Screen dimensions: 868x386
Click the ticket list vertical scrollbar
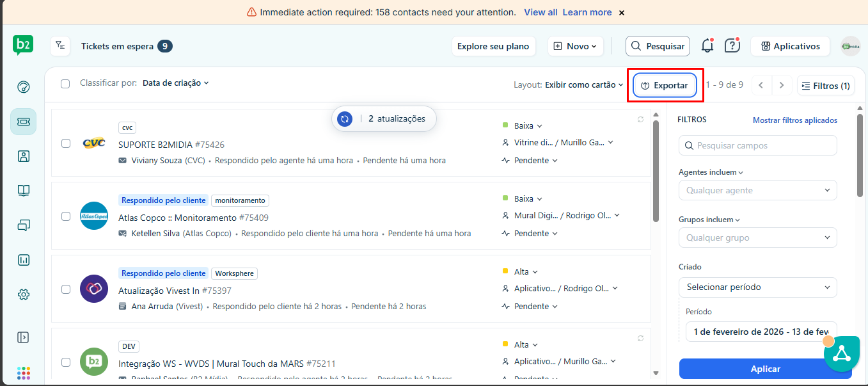(x=656, y=171)
